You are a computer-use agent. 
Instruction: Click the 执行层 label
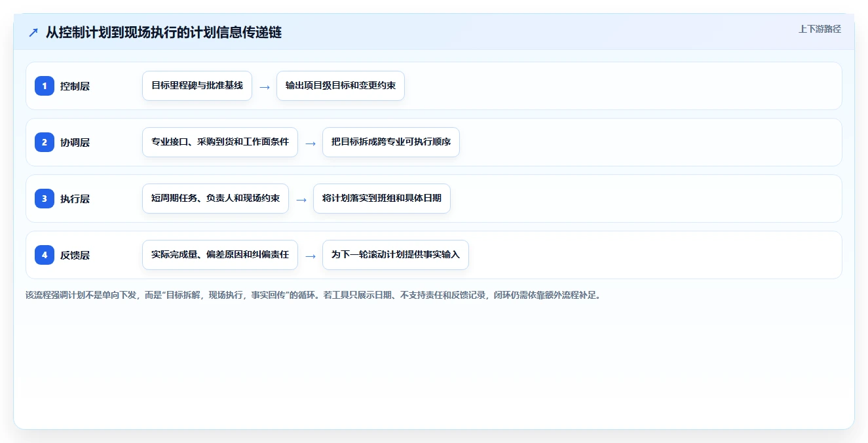75,199
